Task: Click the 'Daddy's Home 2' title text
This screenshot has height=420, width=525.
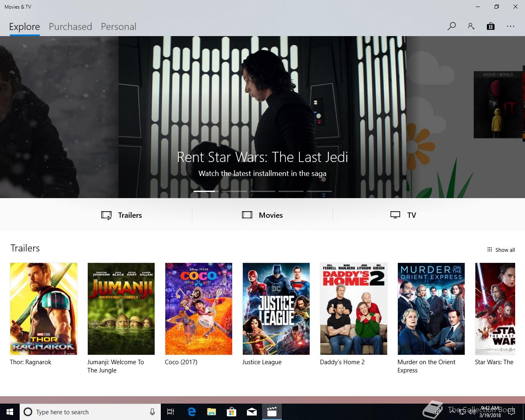Action: click(342, 362)
